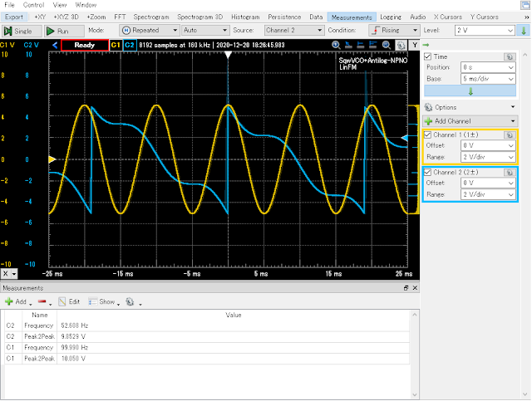Viewport: 532px width, 401px height.
Task: Undock the Measurements panel
Action: (x=406, y=288)
